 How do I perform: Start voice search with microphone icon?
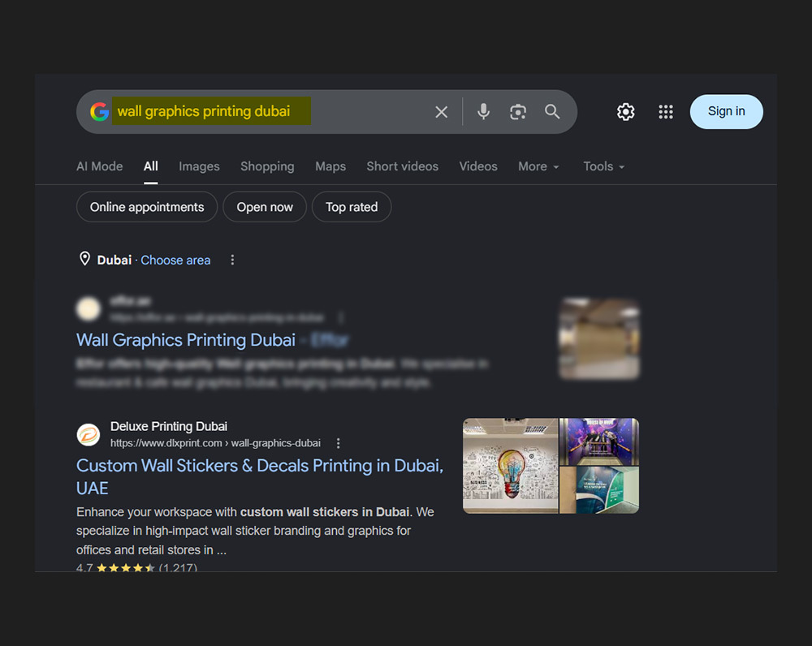coord(483,112)
